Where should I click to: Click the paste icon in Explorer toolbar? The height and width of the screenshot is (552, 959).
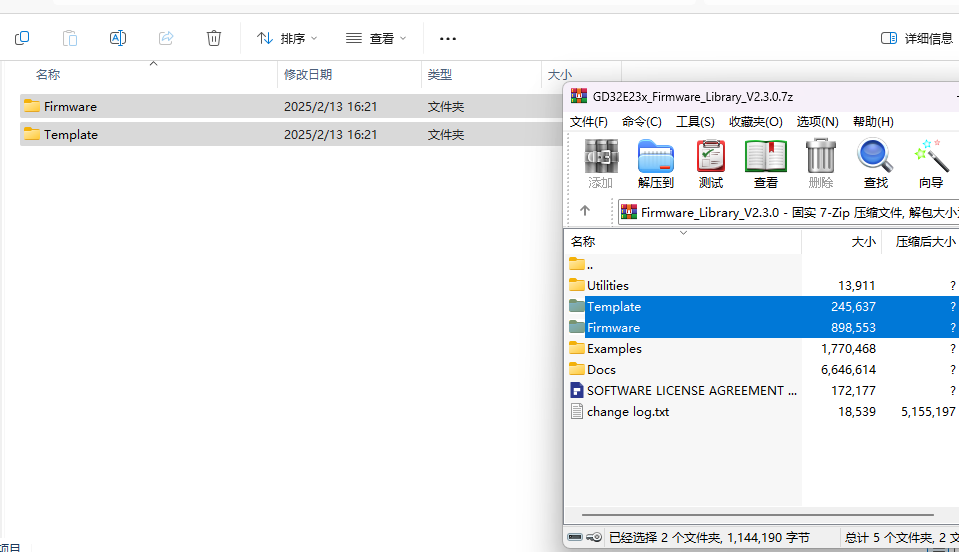70,38
